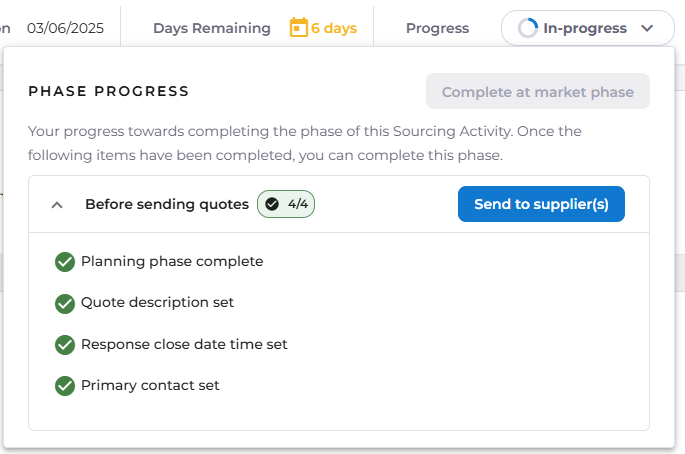The image size is (685, 454).
Task: Click the Complete at market phase button
Action: pyautogui.click(x=537, y=92)
